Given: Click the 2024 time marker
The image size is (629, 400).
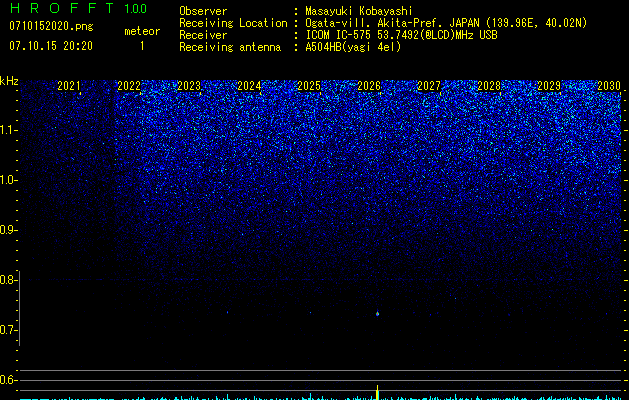Looking at the screenshot, I should (x=249, y=86).
